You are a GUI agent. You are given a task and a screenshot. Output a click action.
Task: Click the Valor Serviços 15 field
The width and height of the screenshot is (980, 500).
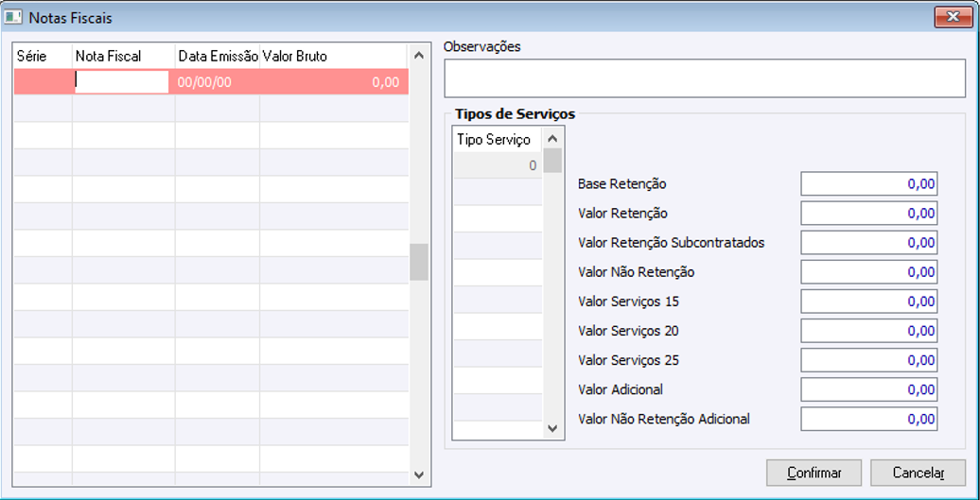pyautogui.click(x=868, y=302)
